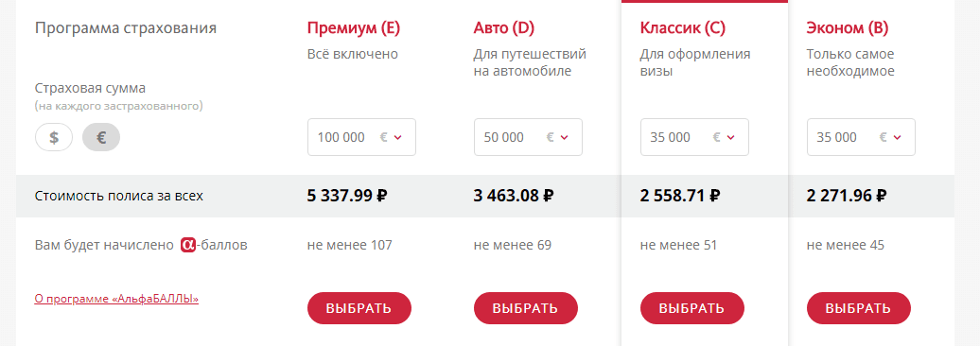Click red chevron in Эконом sum selector

click(x=897, y=138)
